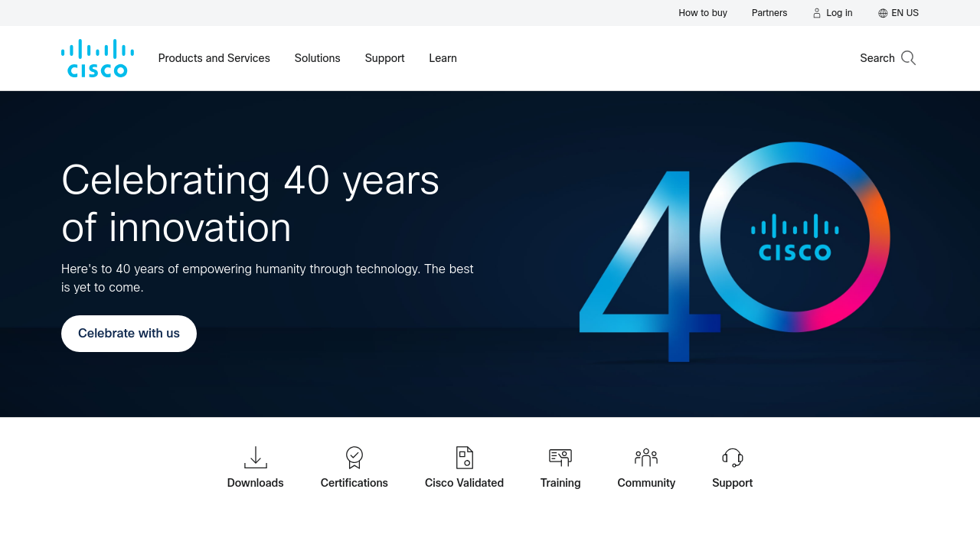Open the Partners link

click(x=769, y=13)
